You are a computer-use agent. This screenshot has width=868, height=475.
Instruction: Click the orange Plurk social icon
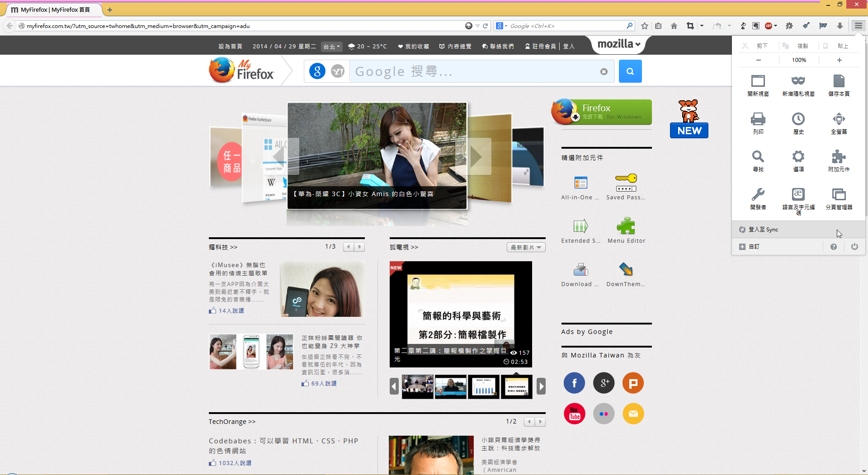[633, 383]
